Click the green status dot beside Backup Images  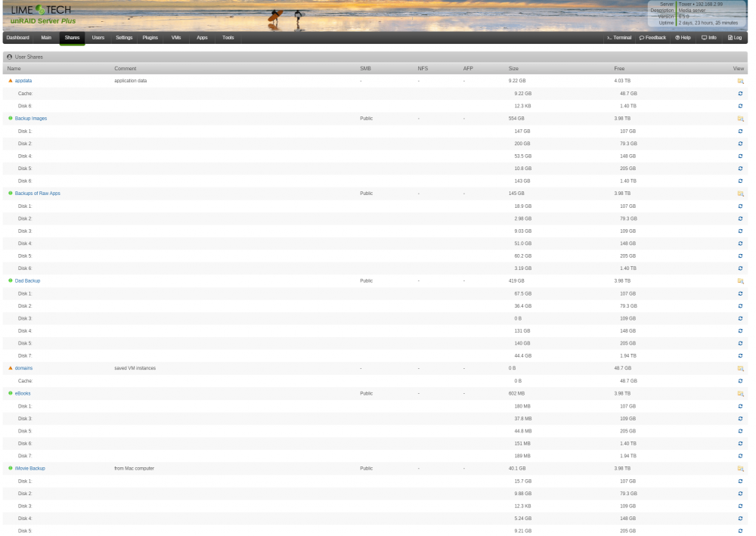click(x=10, y=118)
